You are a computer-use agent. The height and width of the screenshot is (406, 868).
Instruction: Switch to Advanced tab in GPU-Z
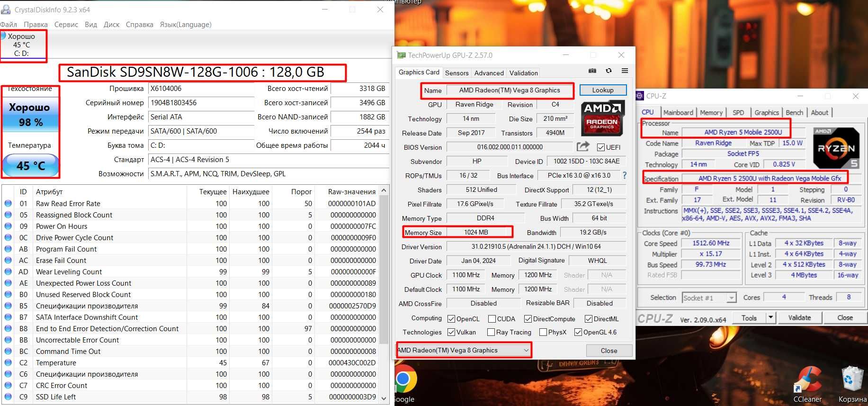coord(489,73)
